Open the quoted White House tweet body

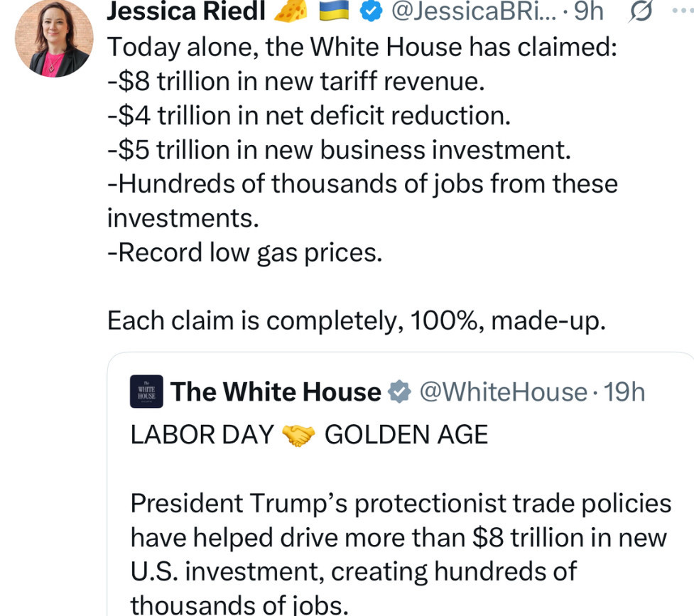401,553
